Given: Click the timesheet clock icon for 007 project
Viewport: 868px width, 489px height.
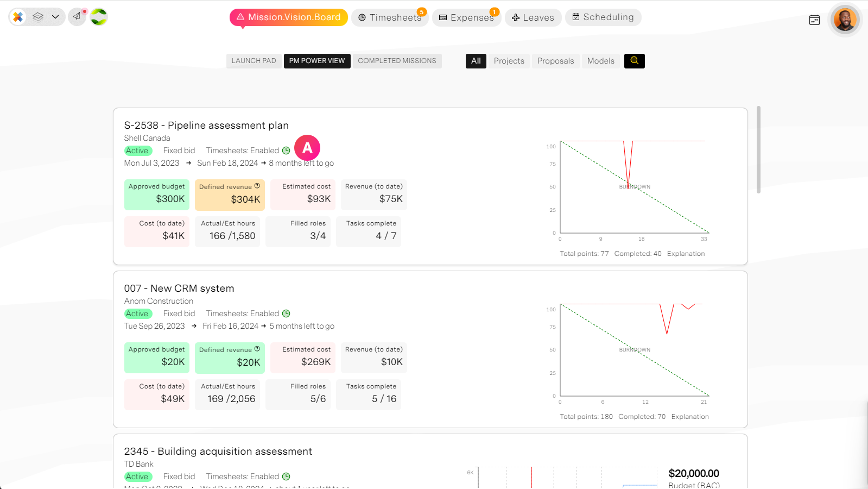Looking at the screenshot, I should [x=286, y=314].
